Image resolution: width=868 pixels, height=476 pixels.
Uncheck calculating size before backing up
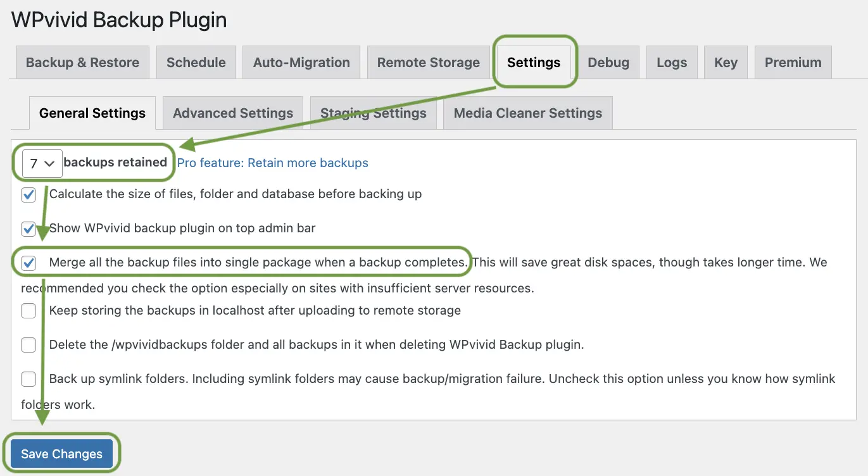28,194
